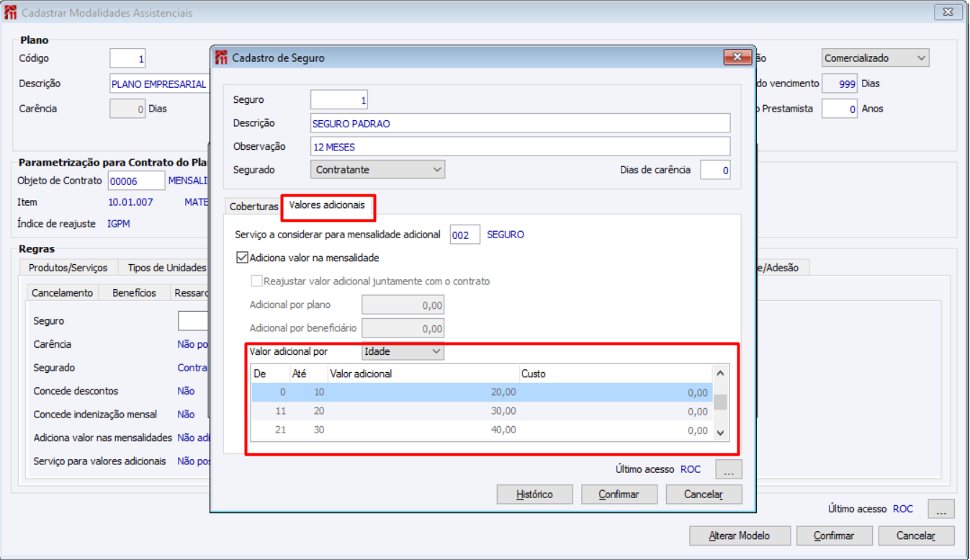970x560 pixels.
Task: Click the Cadastrar Modalidades Assistenciais window icon
Action: click(11, 12)
